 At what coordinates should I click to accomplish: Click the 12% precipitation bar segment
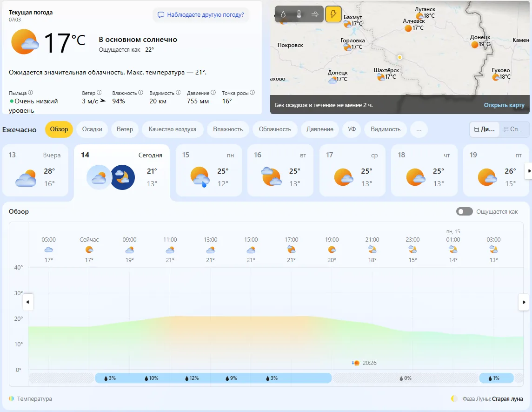point(192,378)
